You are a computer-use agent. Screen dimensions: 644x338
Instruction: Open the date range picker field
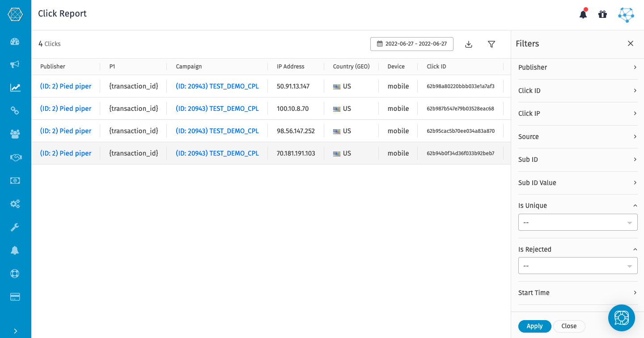412,44
